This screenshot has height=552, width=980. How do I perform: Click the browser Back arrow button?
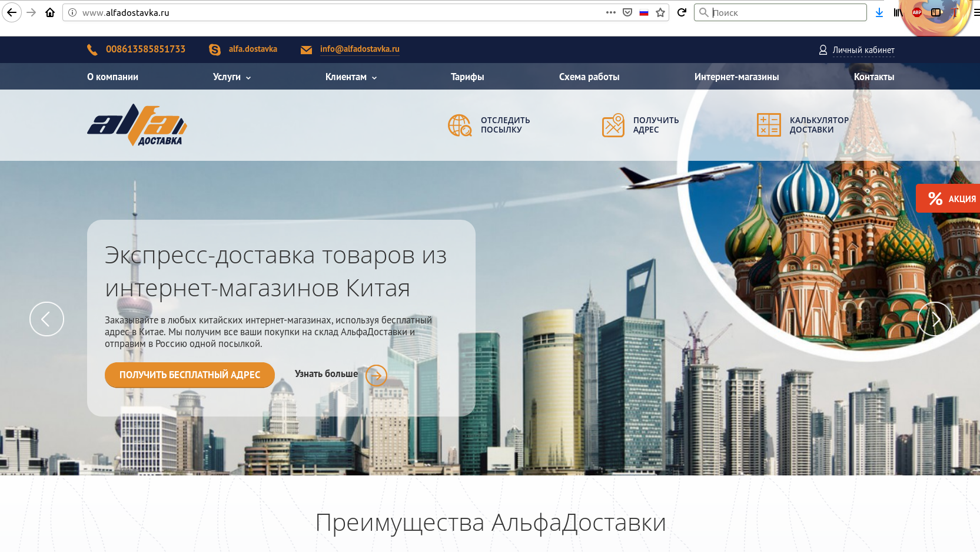[x=12, y=12]
